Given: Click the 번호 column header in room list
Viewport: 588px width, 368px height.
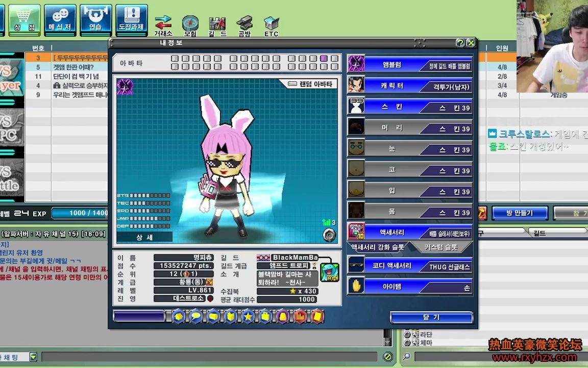Looking at the screenshot, I should pyautogui.click(x=38, y=48).
